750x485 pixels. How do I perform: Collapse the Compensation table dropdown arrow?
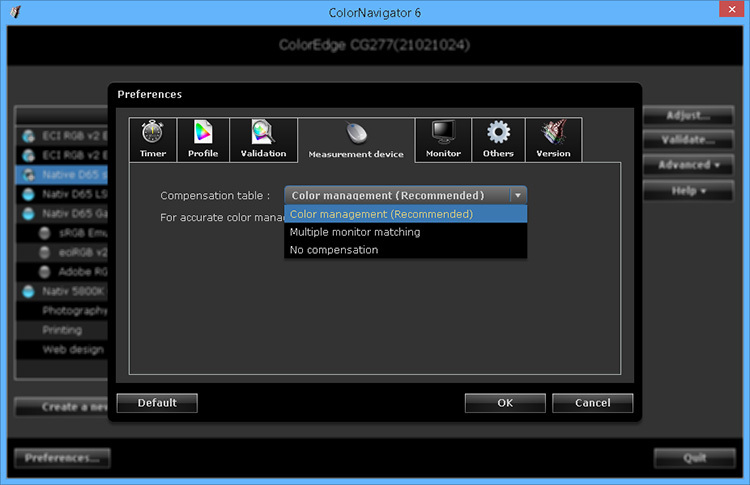point(518,195)
